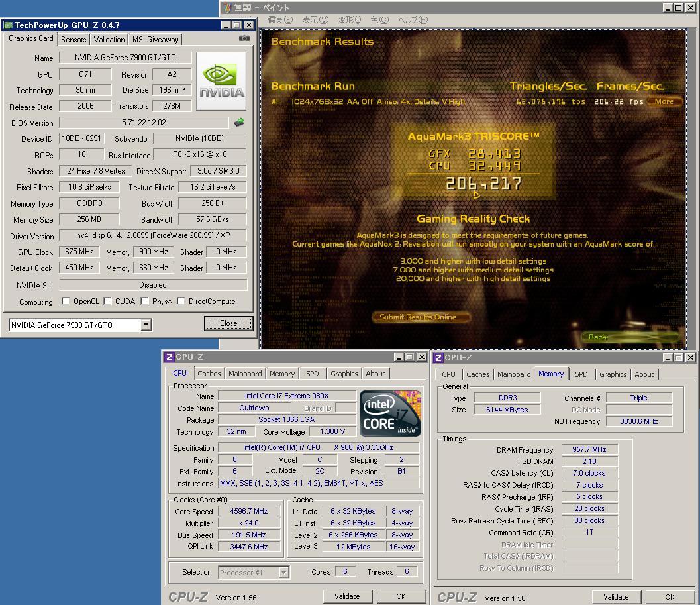
Task: Click the BIOS save chip icon in GPU-Z
Action: click(239, 122)
